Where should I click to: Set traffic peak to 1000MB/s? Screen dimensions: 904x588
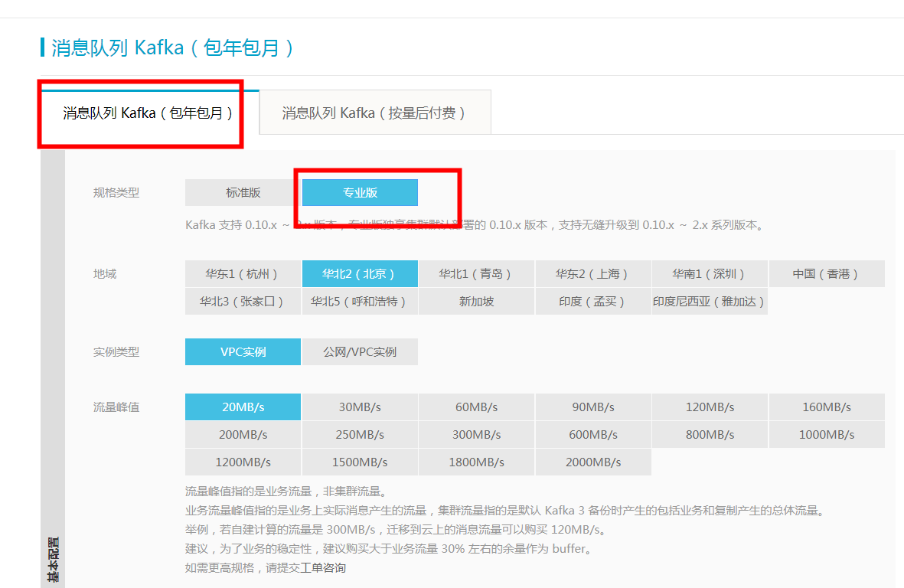[x=827, y=435]
